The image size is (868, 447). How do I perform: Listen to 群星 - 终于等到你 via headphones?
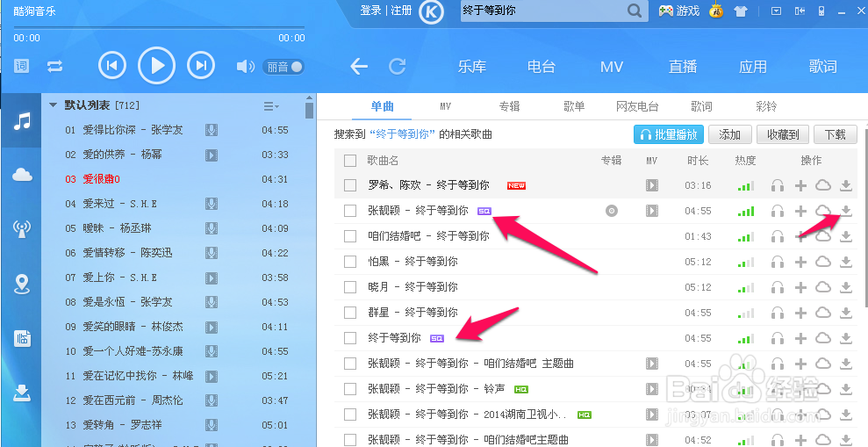[778, 313]
